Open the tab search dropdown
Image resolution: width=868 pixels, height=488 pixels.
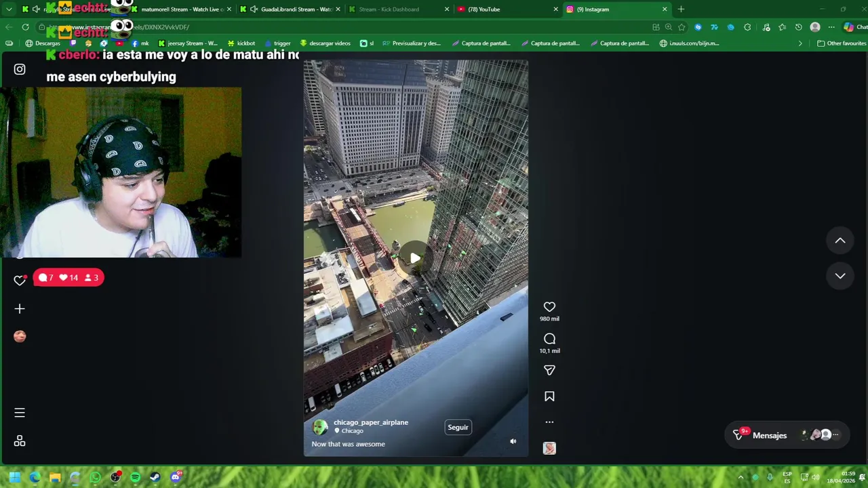[x=9, y=9]
